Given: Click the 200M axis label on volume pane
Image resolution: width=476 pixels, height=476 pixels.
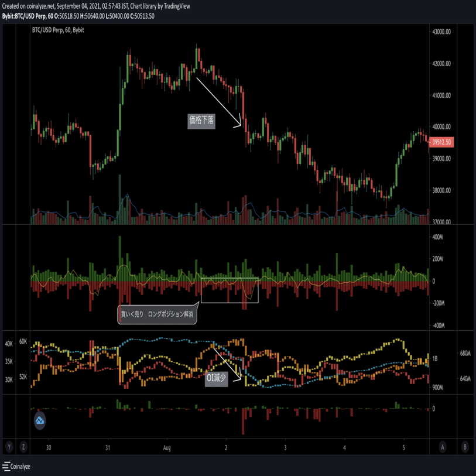Looking at the screenshot, I should (437, 259).
